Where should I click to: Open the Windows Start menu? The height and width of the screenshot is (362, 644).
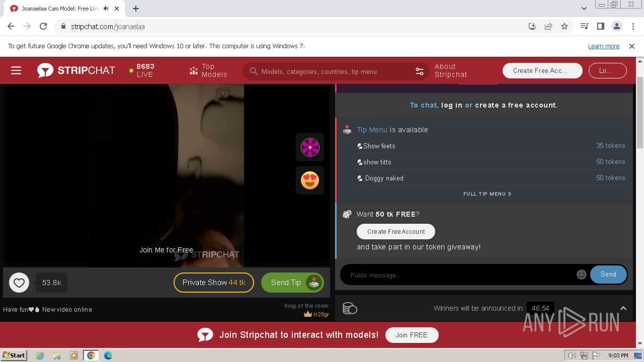pos(14,355)
